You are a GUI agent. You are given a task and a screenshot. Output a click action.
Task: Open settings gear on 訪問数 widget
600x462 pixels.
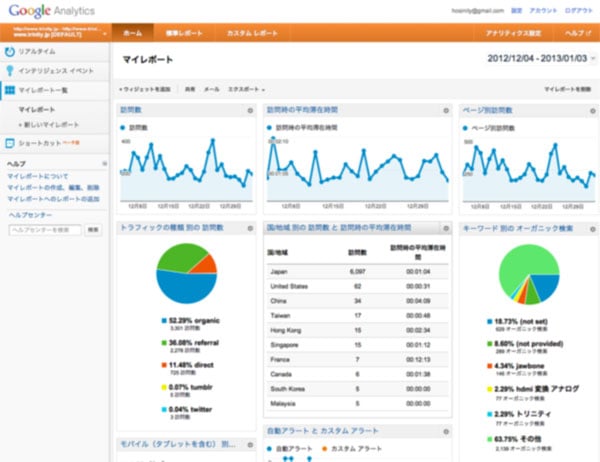coord(250,111)
